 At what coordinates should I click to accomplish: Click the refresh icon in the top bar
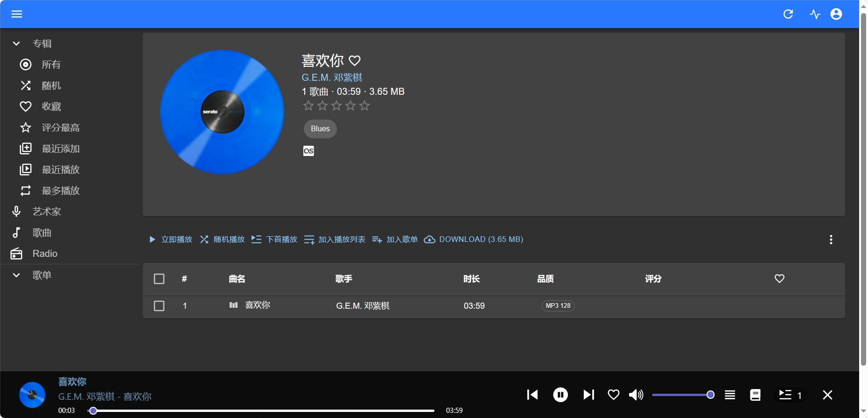(x=788, y=14)
